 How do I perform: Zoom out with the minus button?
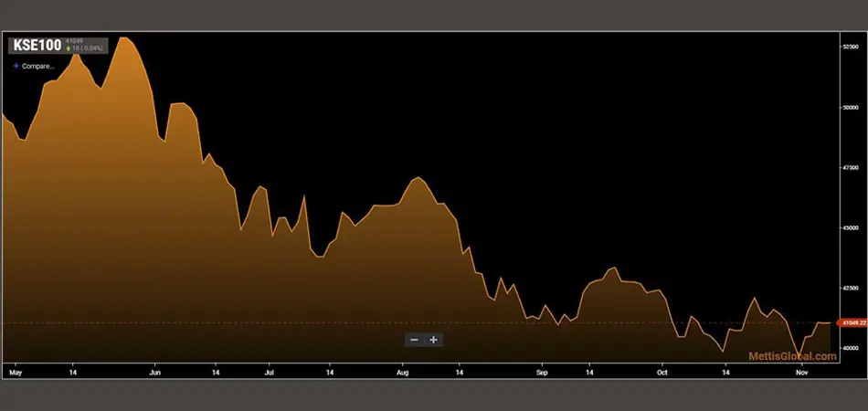pos(414,340)
